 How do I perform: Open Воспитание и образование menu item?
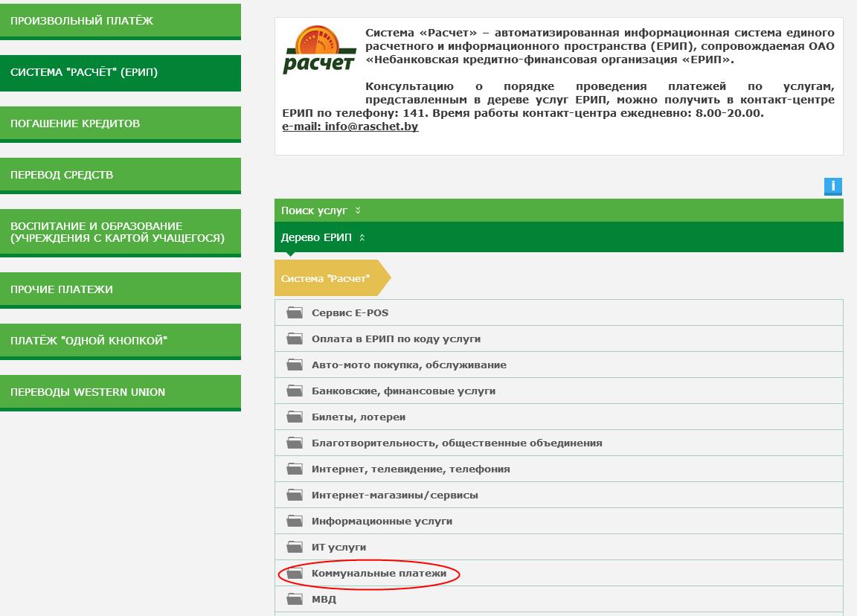[x=121, y=233]
